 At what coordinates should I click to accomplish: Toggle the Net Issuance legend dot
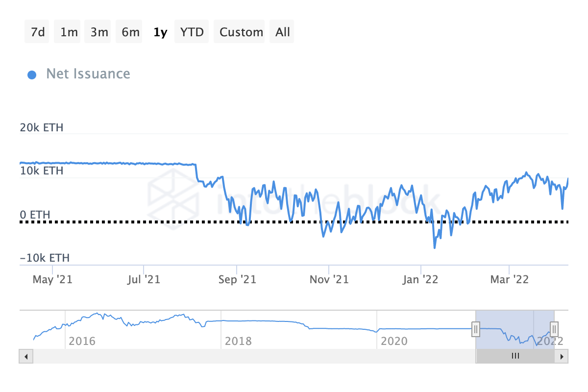click(x=32, y=75)
